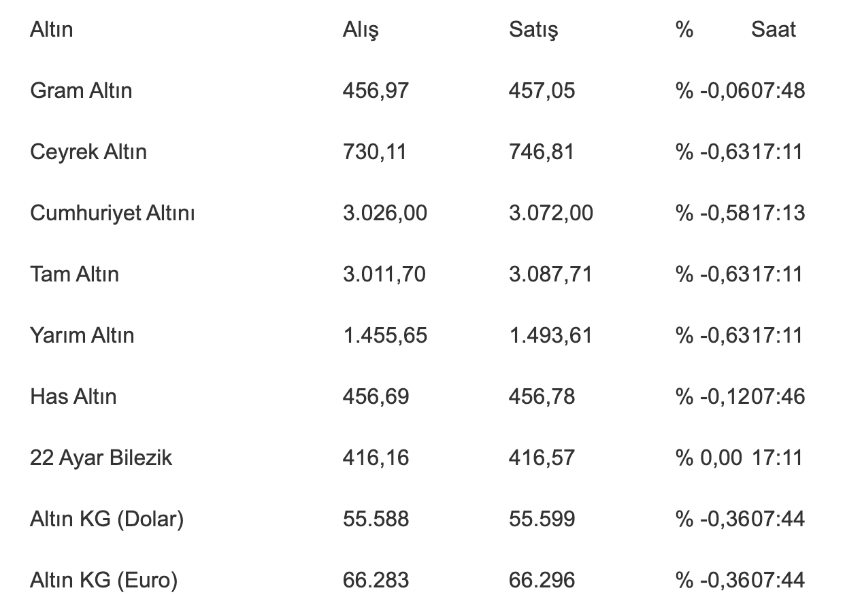
Task: Select Altın KG (Euro) sell price 66.296
Action: [x=542, y=580]
